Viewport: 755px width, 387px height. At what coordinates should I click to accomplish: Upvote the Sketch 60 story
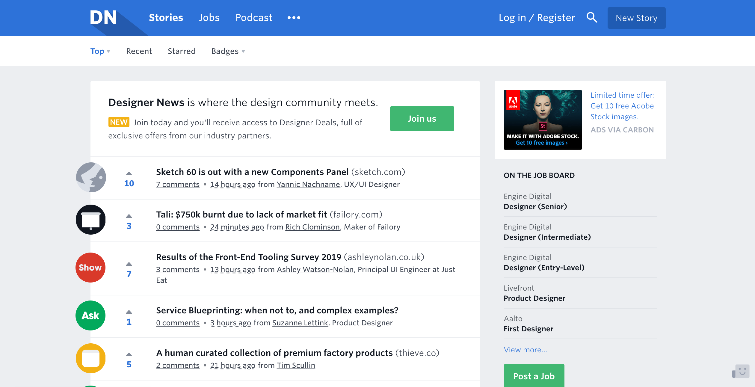coord(129,173)
